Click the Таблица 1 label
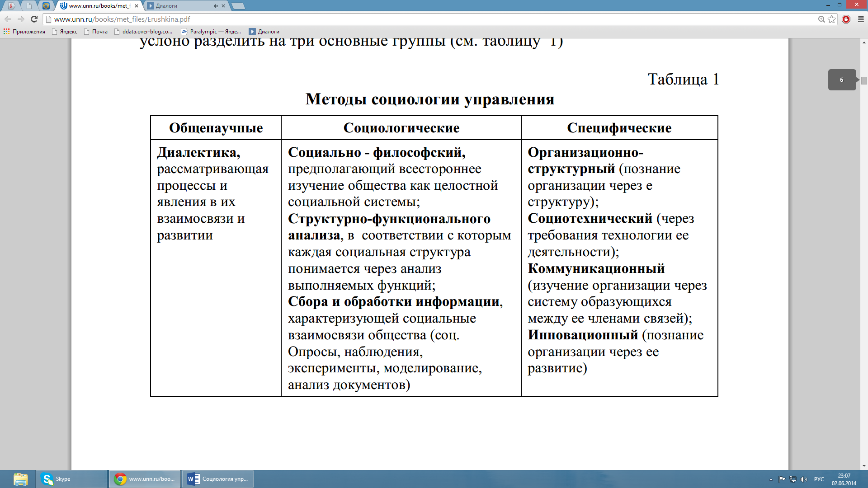This screenshot has height=488, width=868. pyautogui.click(x=683, y=79)
